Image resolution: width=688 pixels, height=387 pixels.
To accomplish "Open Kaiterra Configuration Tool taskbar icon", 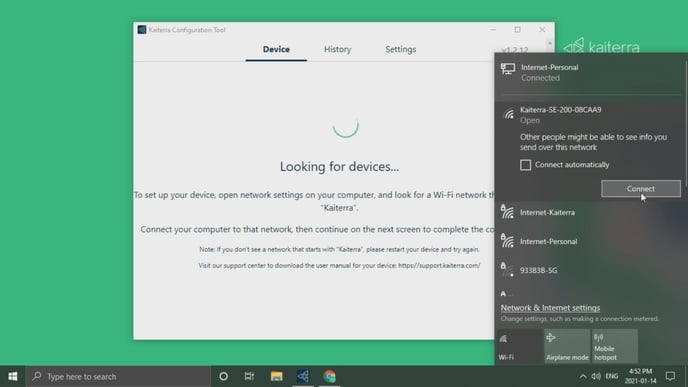I will (303, 376).
